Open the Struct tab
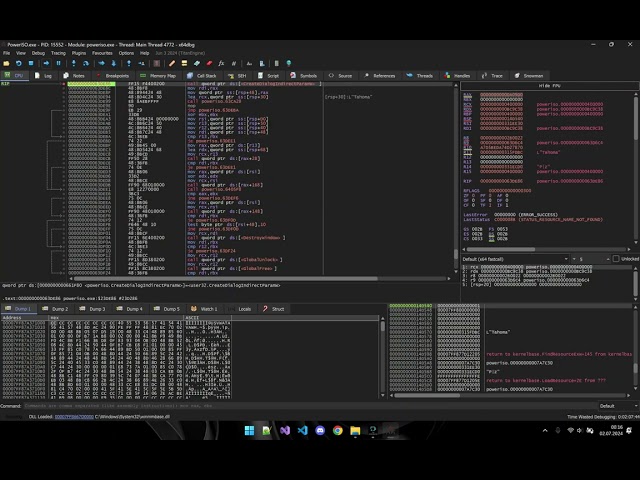640x480 pixels. coord(274,309)
